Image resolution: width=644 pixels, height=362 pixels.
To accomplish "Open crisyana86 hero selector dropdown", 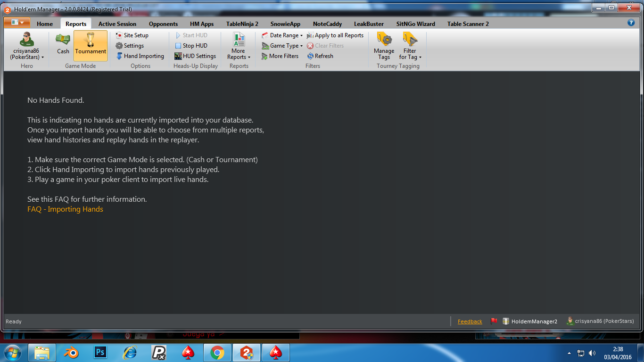I will pyautogui.click(x=27, y=46).
